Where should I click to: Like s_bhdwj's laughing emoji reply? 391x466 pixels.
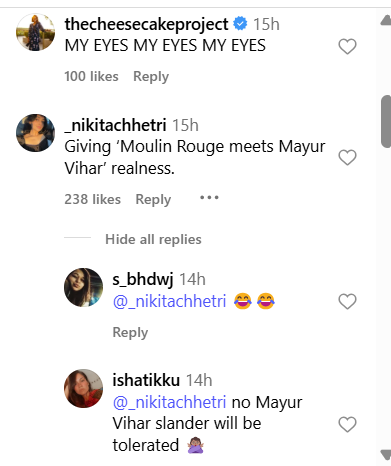347,301
